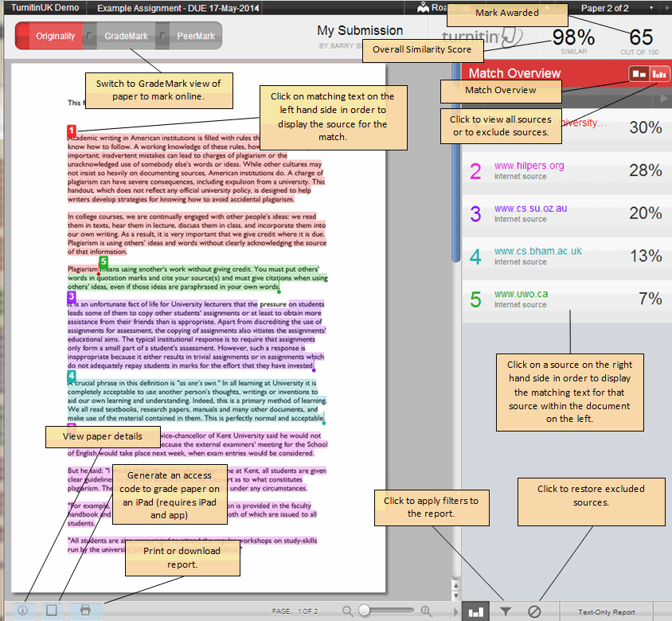
Task: Click the PAGE: 1 OF 2 indicator
Action: (x=295, y=611)
